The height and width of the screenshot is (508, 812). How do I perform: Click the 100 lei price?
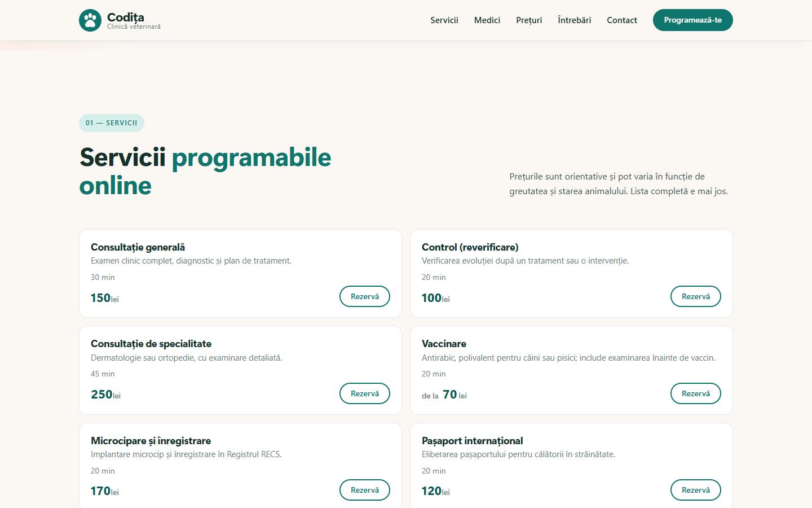436,298
